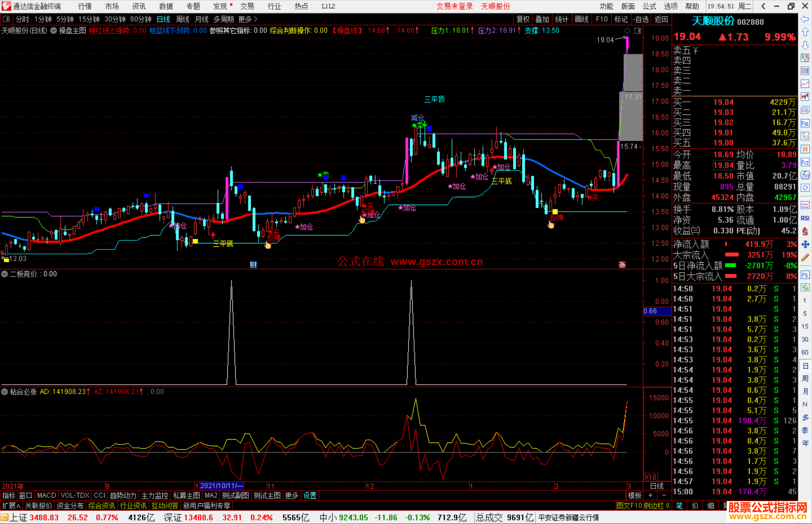The width and height of the screenshot is (812, 524).
Task: Open the 行情 menu
Action: pos(85,6)
